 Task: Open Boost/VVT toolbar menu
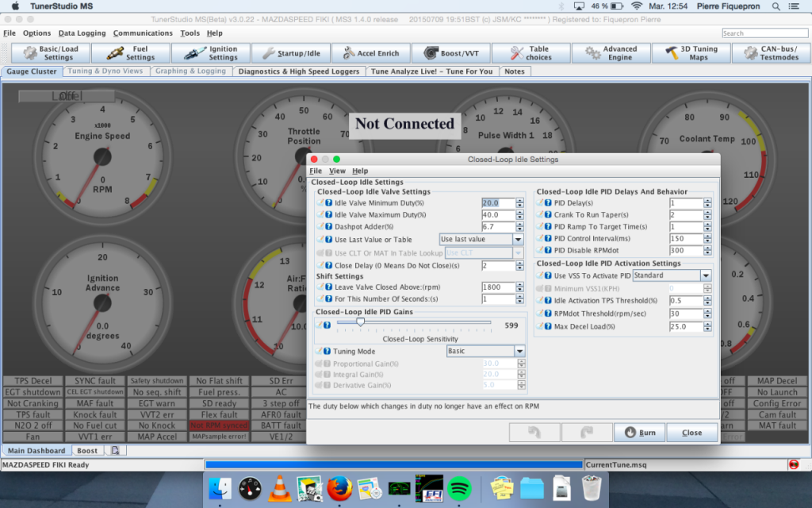coord(451,53)
